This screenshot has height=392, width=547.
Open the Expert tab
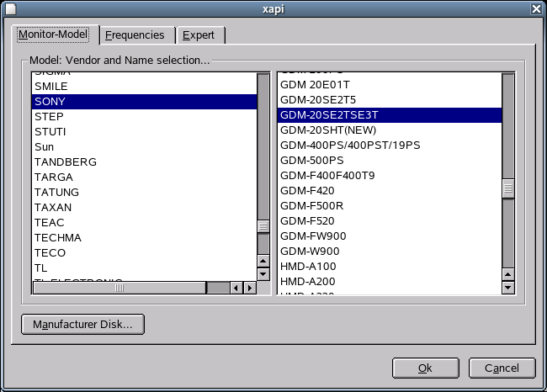[200, 35]
